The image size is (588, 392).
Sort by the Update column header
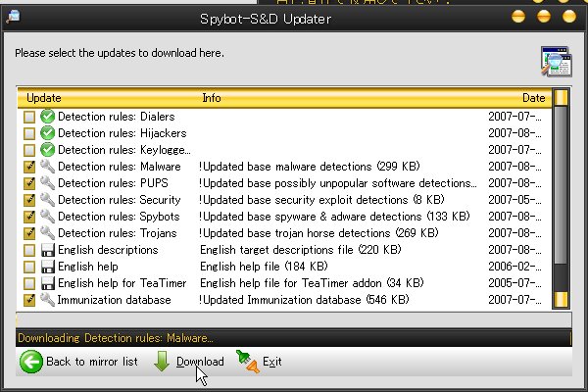coord(44,98)
